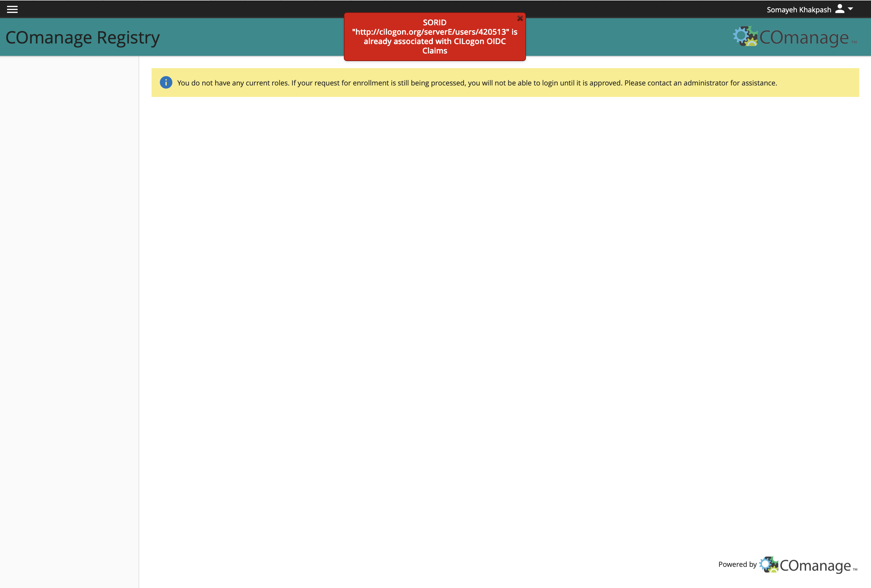Click the empty white main content area
The image size is (871, 588).
click(487, 300)
